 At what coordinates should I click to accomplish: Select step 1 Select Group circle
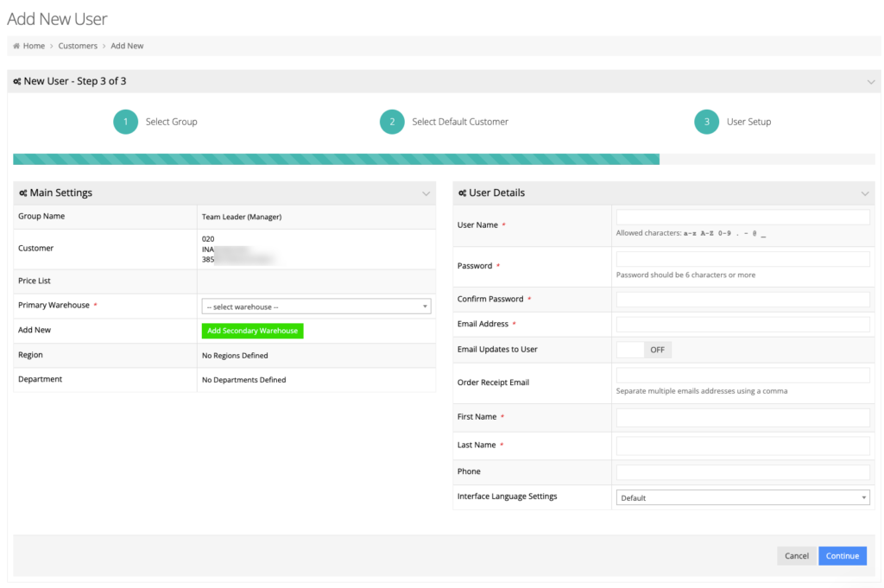coord(125,122)
